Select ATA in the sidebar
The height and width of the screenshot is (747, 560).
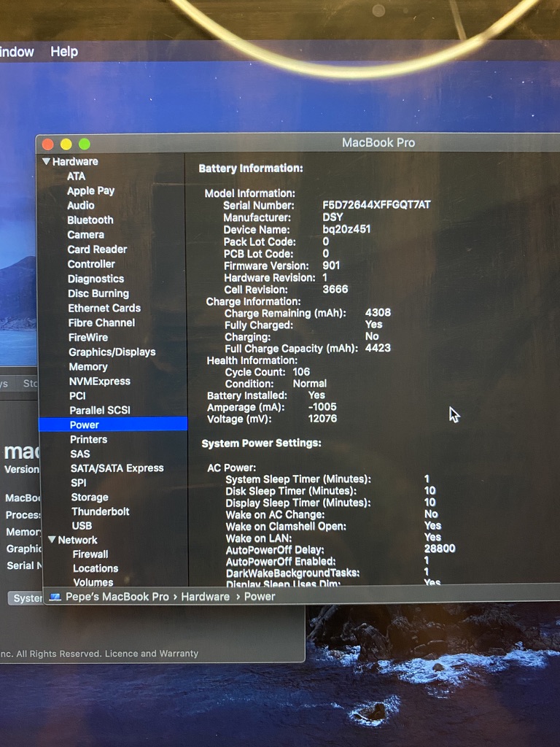[x=76, y=177]
